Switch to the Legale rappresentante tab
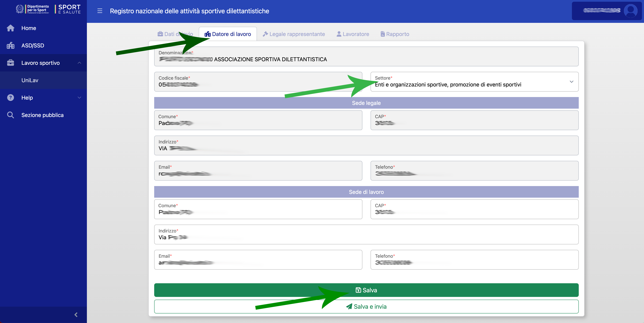This screenshot has width=644, height=323. (x=294, y=34)
